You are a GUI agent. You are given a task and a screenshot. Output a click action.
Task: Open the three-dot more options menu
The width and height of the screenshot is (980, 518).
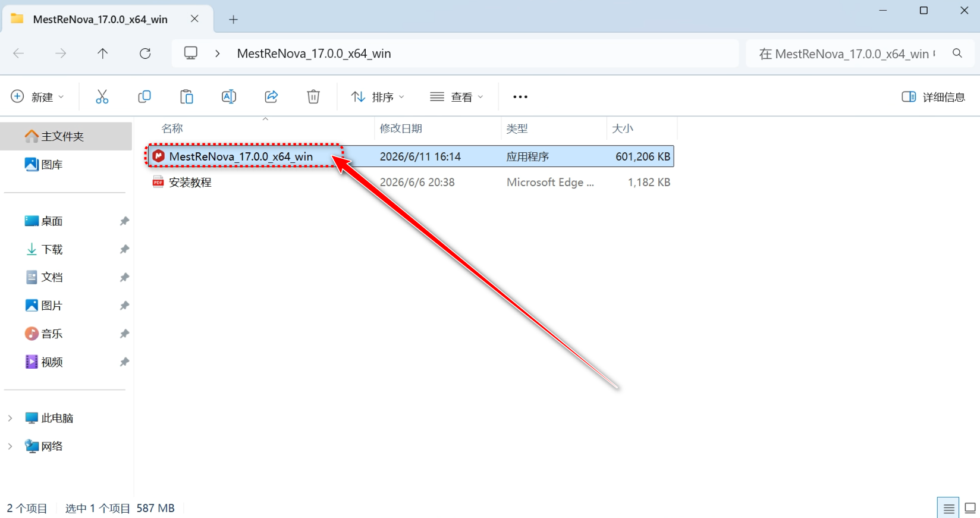click(x=520, y=97)
